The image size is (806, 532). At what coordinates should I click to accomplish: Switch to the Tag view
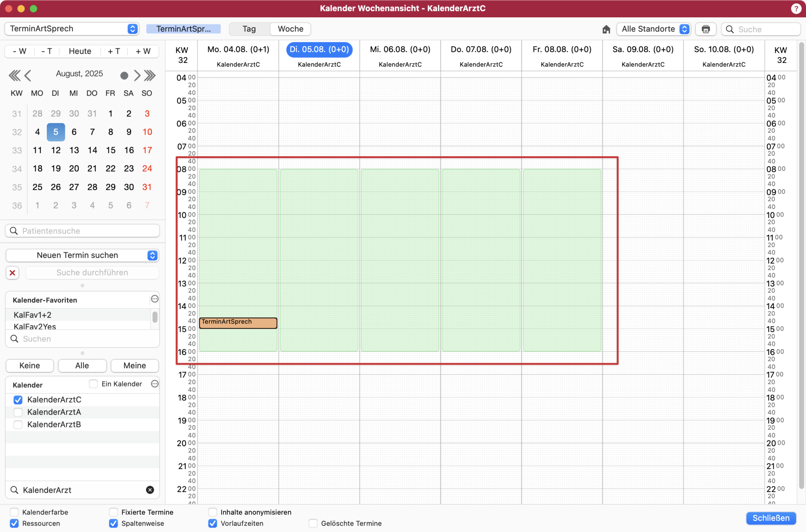249,29
